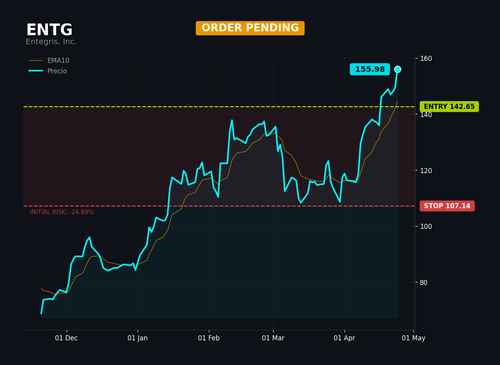500x365 pixels.
Task: Click the 160 price axis label
Action: pos(426,59)
